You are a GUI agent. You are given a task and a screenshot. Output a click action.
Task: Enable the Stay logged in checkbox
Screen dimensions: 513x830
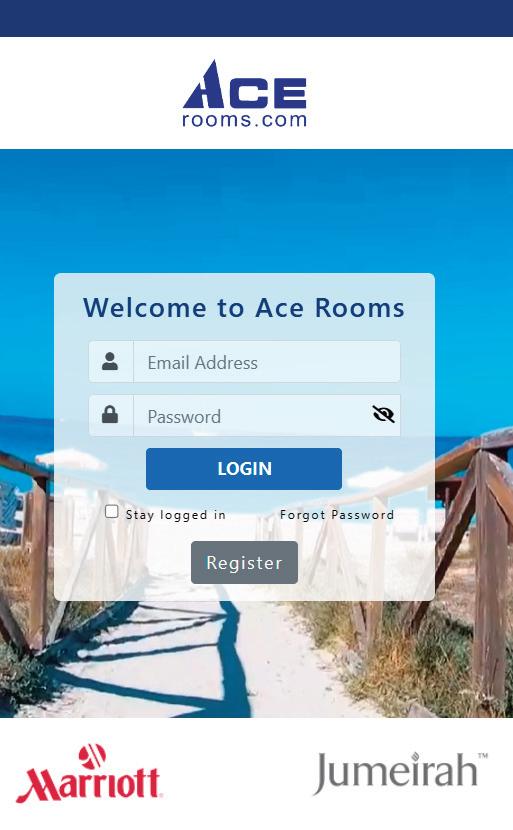[112, 511]
